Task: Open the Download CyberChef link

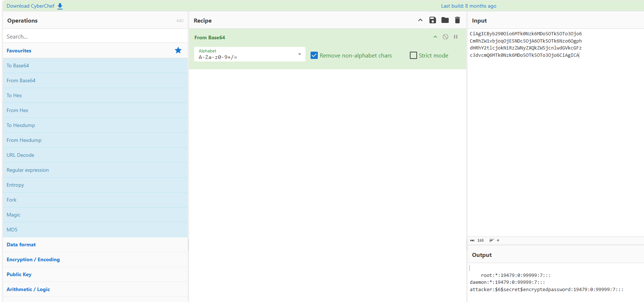Action: click(31, 6)
